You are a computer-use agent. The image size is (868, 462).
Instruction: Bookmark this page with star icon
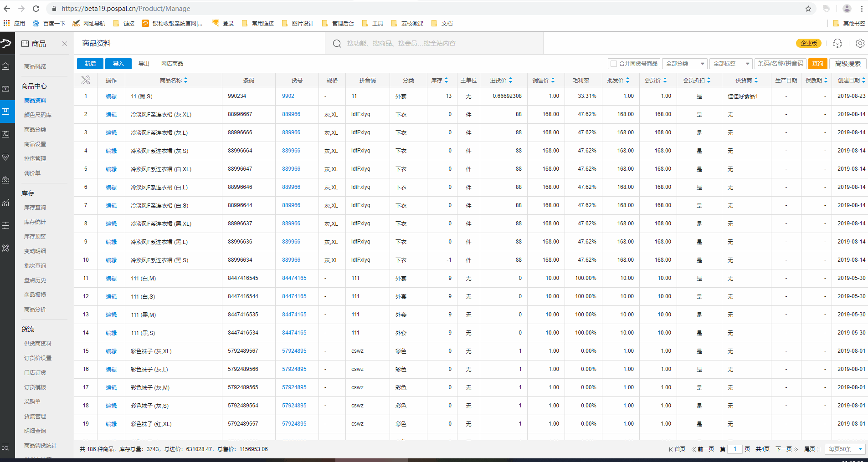coord(808,9)
